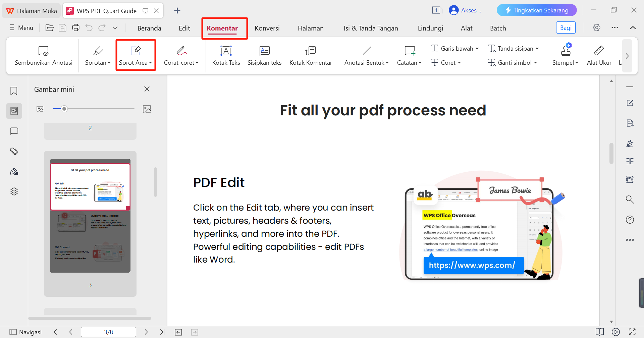Adjust the thumbnail size slider
Screen dimensions: 644x338
(x=64, y=109)
